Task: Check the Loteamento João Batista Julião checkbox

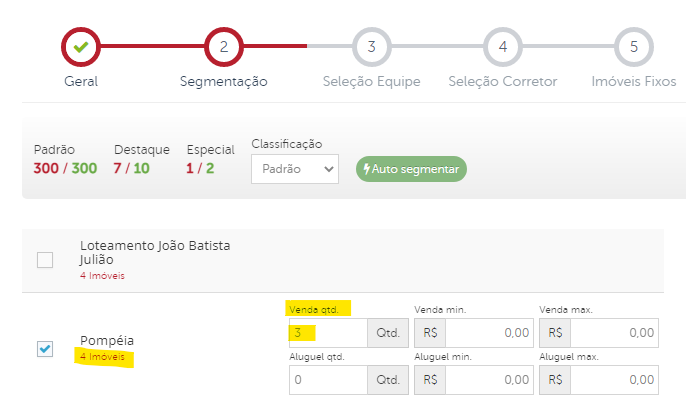Action: click(x=45, y=260)
